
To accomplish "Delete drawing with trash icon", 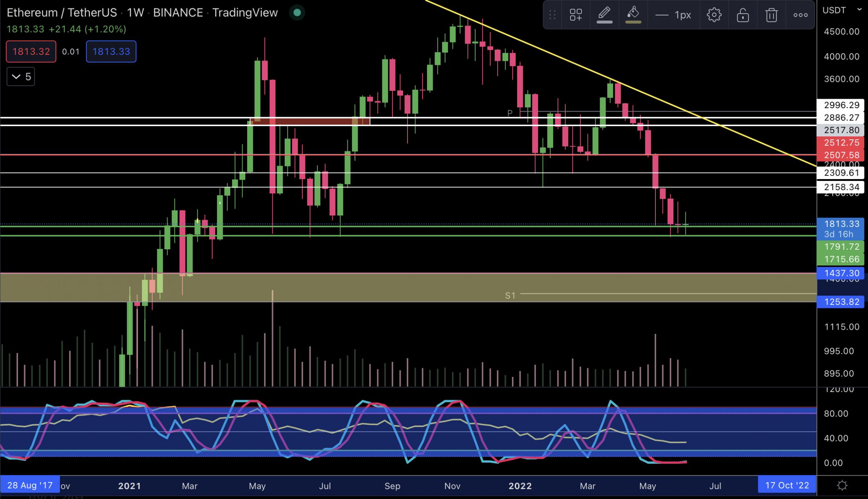I will pyautogui.click(x=771, y=15).
